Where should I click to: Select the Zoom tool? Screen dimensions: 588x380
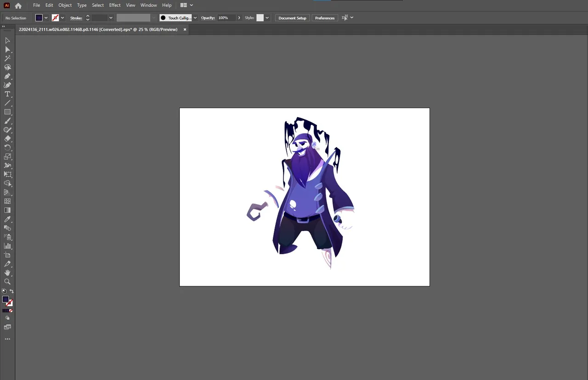(7, 282)
